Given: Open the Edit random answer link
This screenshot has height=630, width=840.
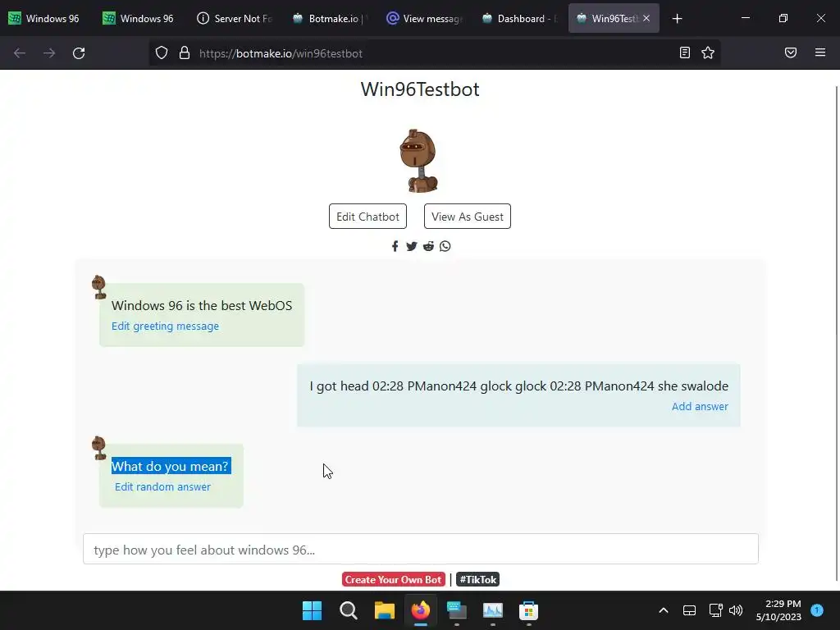Looking at the screenshot, I should click(163, 487).
